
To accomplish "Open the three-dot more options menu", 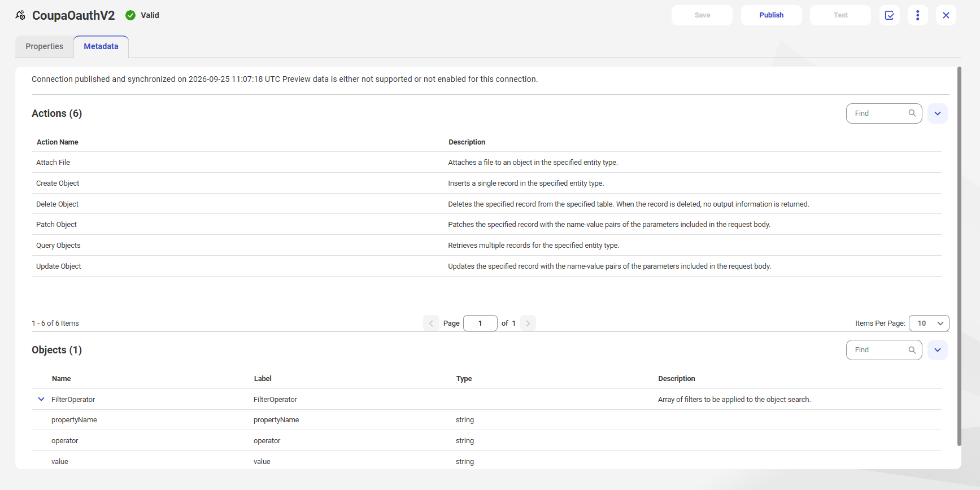I will click(x=918, y=15).
